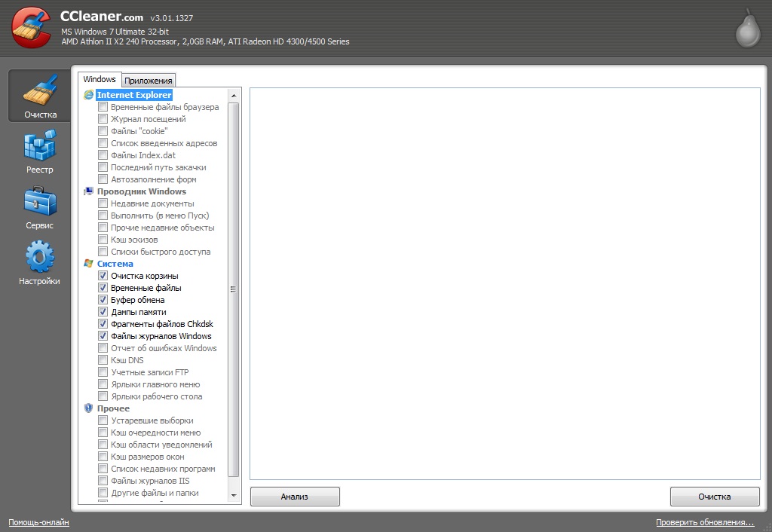Click the Прочее shield category icon
The image size is (772, 532).
coord(89,408)
